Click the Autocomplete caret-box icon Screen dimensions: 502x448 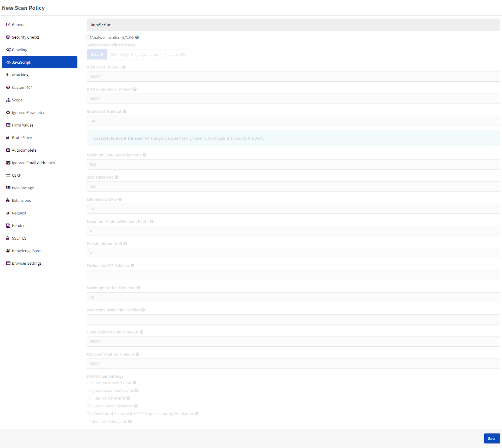(x=8, y=150)
